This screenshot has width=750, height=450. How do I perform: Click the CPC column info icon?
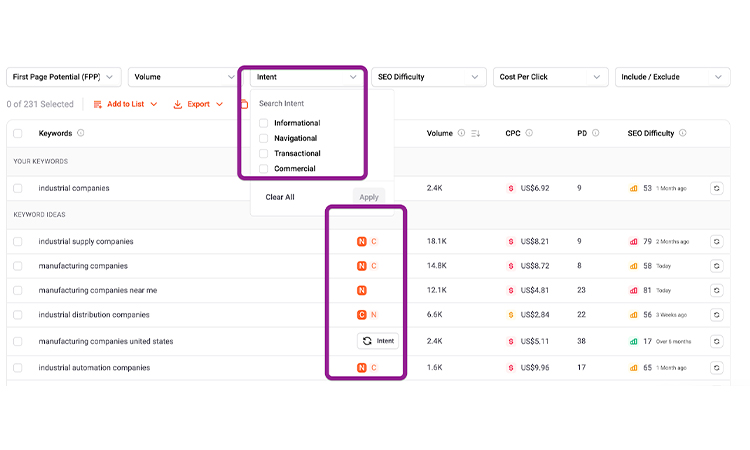tap(529, 133)
